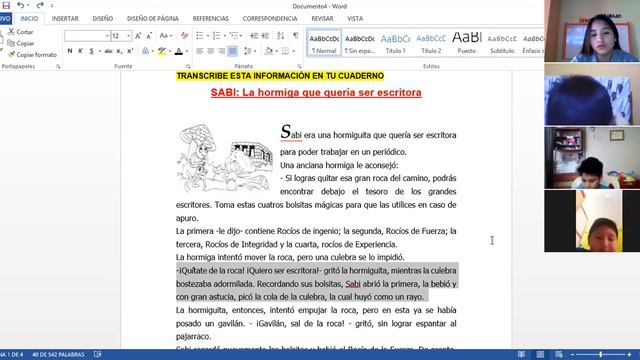The height and width of the screenshot is (360, 640).
Task: Align text to the right
Action: click(x=221, y=51)
